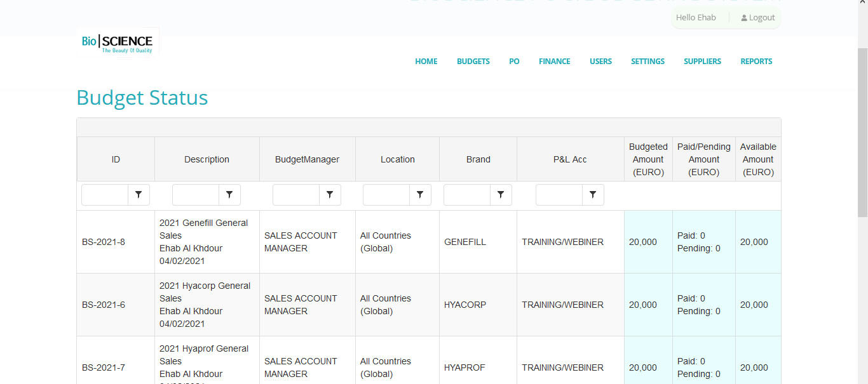Click the Description column filter funnel icon

point(229,195)
